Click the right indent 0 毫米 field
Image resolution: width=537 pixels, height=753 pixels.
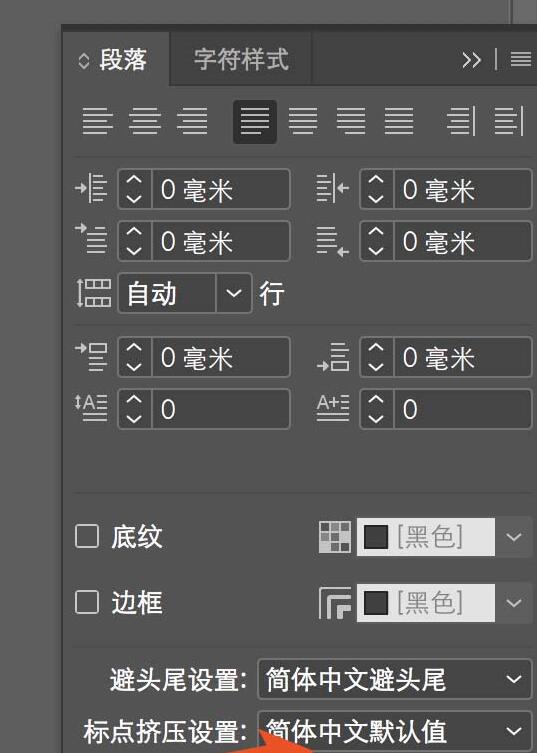tap(463, 189)
